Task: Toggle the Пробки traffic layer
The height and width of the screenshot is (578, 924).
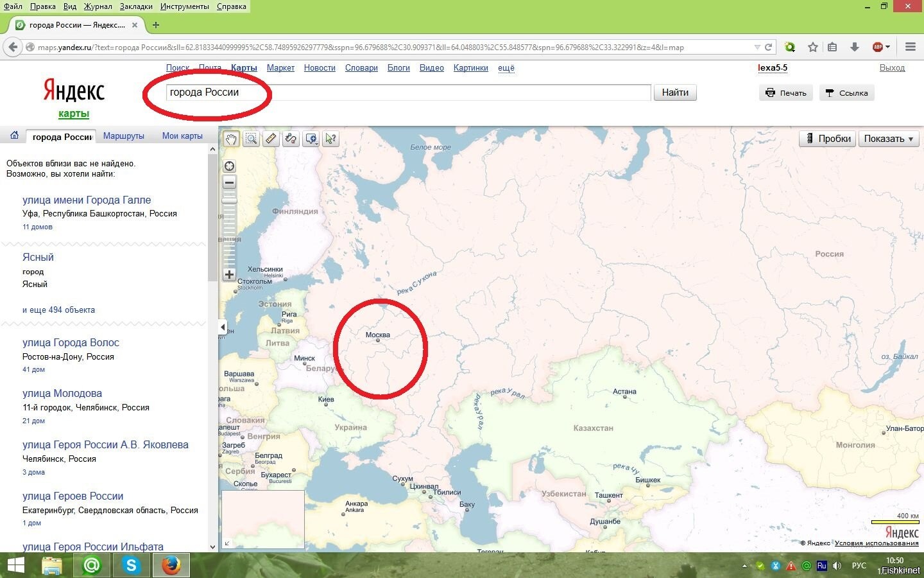Action: [828, 139]
